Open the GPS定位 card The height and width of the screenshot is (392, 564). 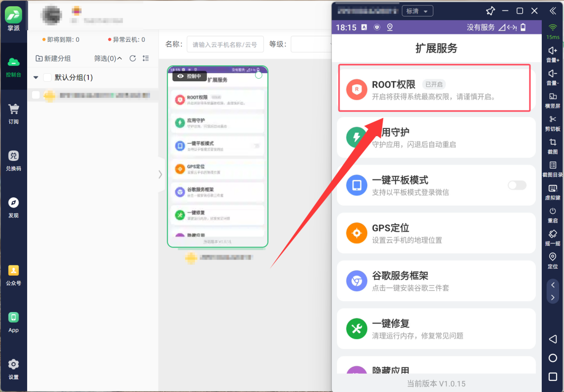pyautogui.click(x=436, y=233)
